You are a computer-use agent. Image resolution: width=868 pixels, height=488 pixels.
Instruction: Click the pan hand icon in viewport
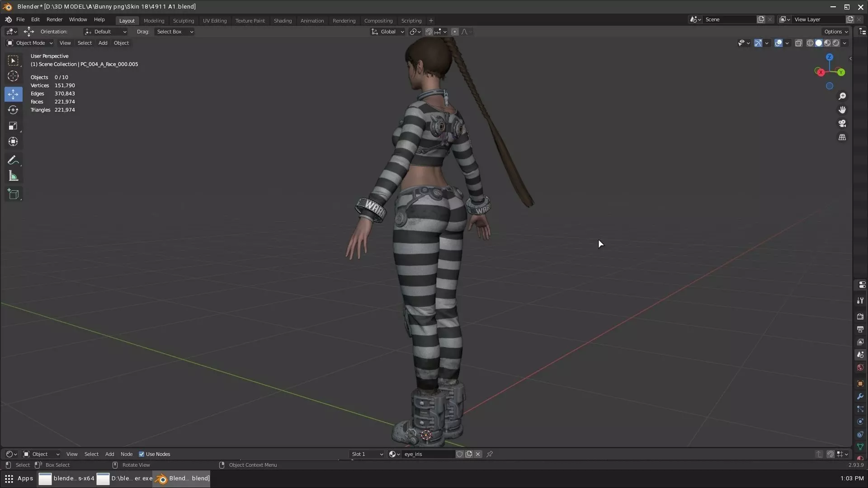(x=842, y=110)
